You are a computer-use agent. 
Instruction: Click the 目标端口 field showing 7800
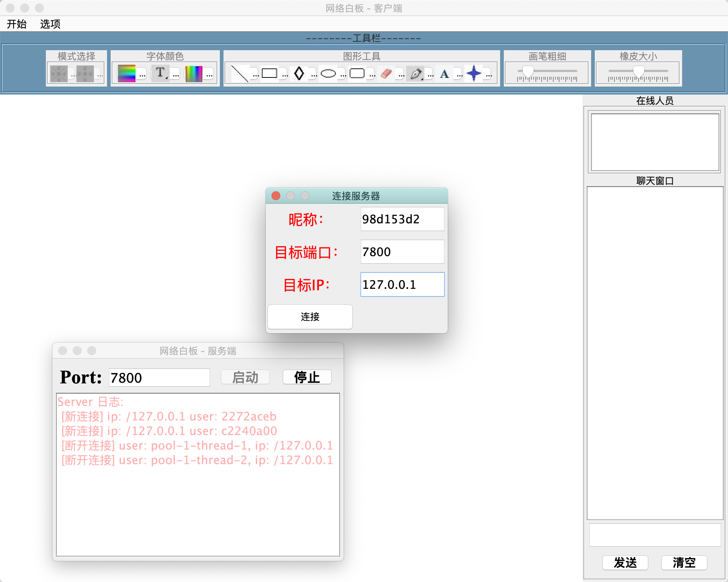tap(402, 252)
